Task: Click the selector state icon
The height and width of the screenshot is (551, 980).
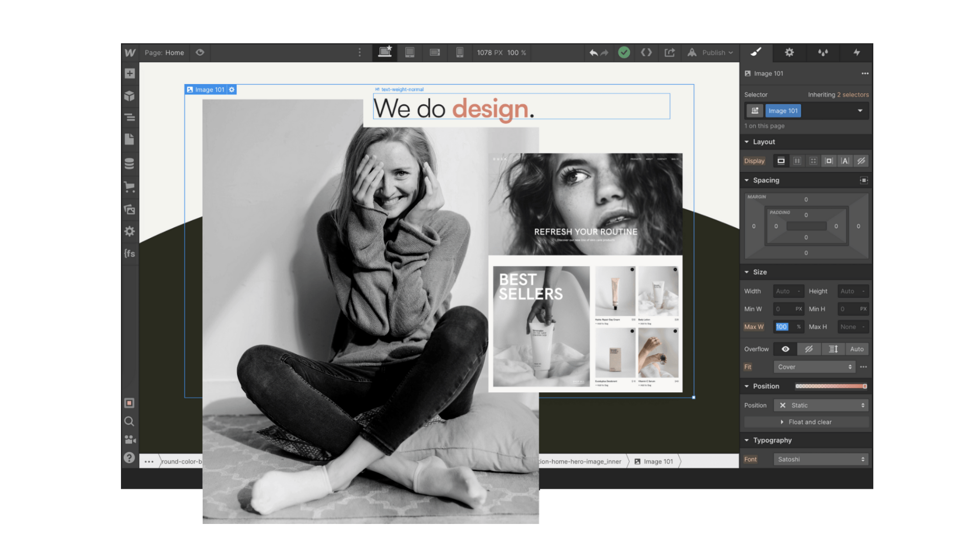Action: 755,111
